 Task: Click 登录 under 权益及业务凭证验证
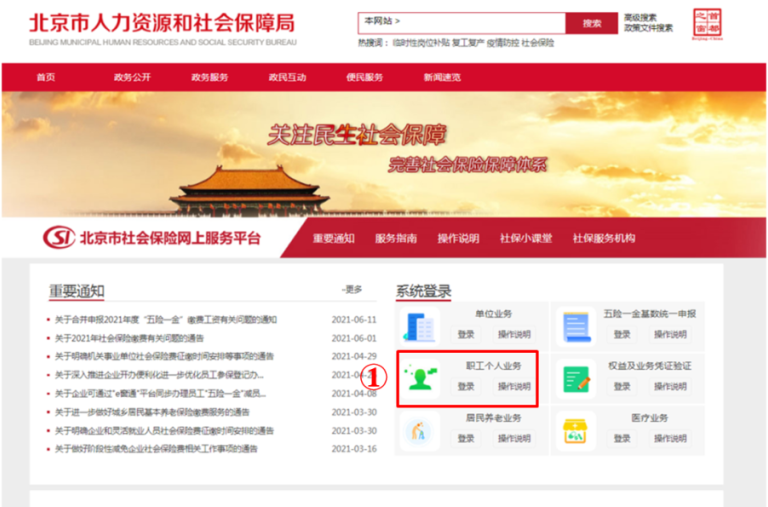[622, 386]
